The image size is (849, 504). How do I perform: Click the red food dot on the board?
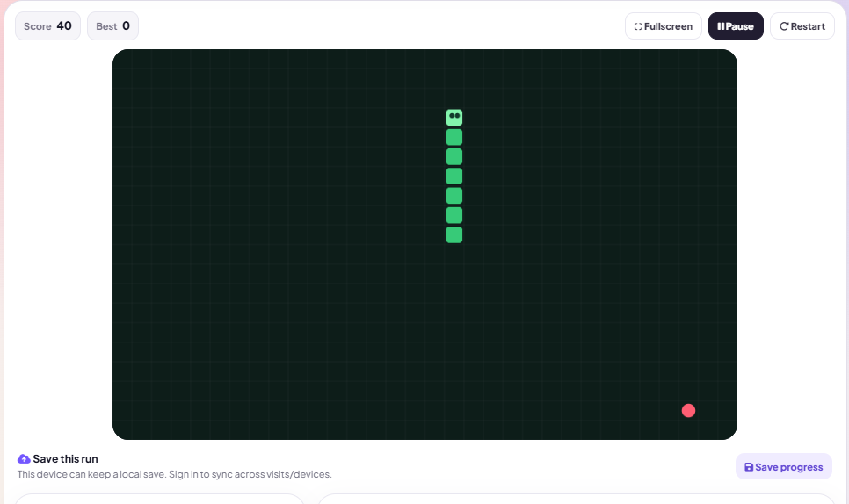pos(688,410)
